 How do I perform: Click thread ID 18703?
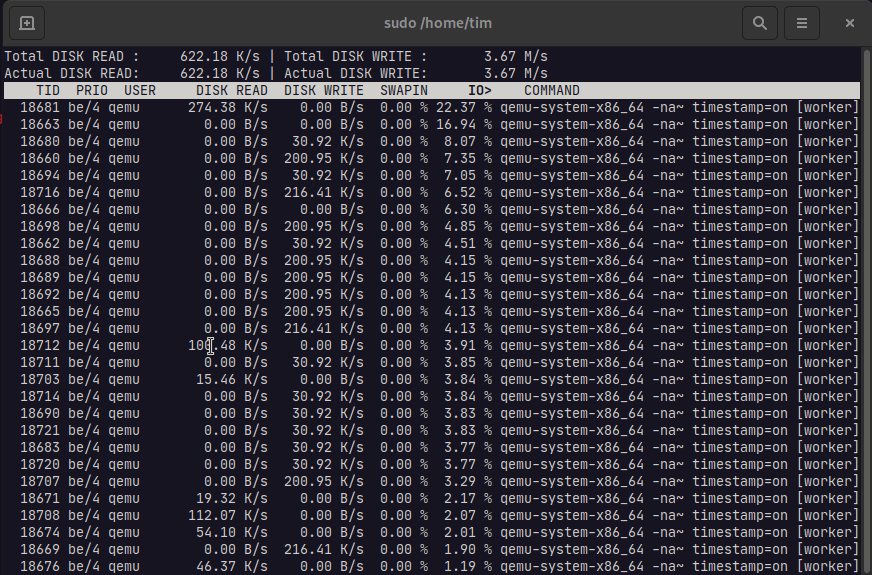[x=40, y=379]
